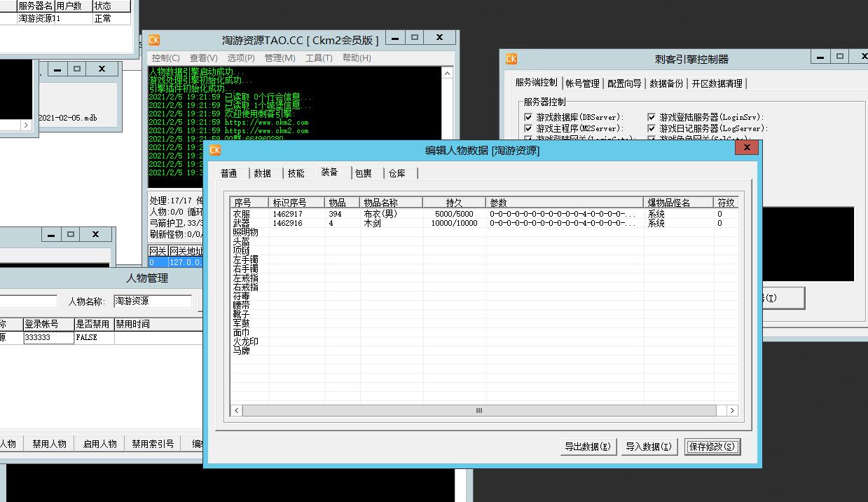Open the 工具(T) menu

(319, 58)
